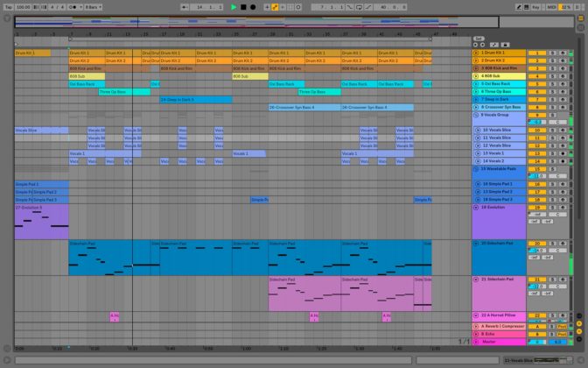
Task: Select the 12 Vocals Slice track header
Action: pos(499,145)
